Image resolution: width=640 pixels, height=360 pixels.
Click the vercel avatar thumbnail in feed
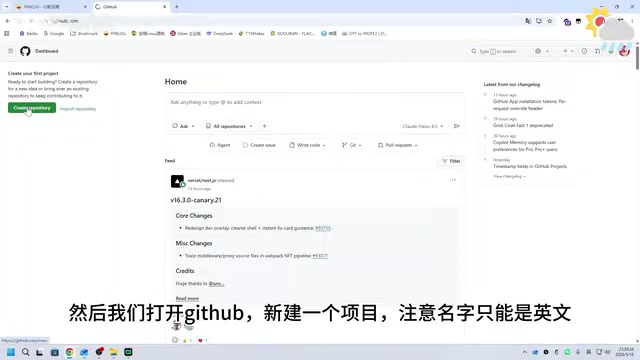click(x=177, y=181)
